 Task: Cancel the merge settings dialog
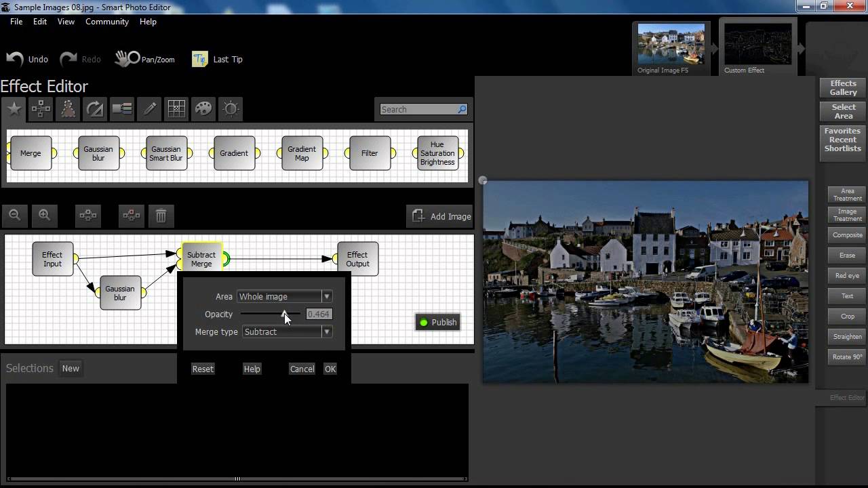tap(302, 369)
